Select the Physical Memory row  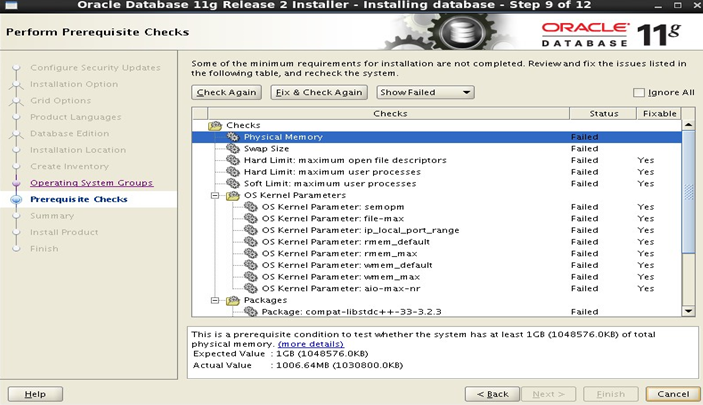[x=437, y=137]
